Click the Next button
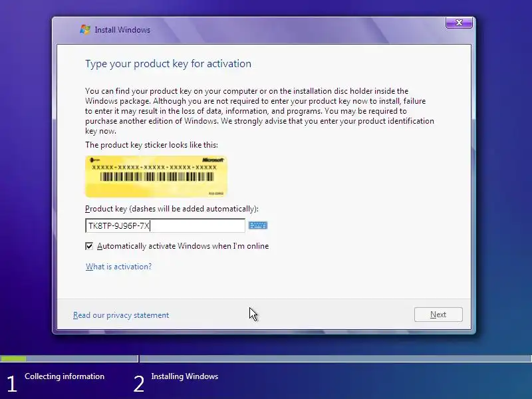532x399 pixels. pos(438,315)
